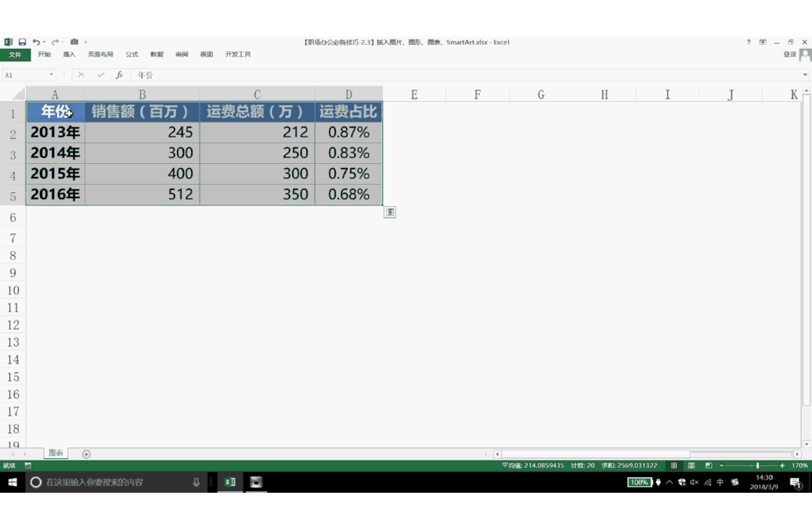This screenshot has height=530, width=812.
Task: Click the zoom slider handle
Action: pos(757,465)
